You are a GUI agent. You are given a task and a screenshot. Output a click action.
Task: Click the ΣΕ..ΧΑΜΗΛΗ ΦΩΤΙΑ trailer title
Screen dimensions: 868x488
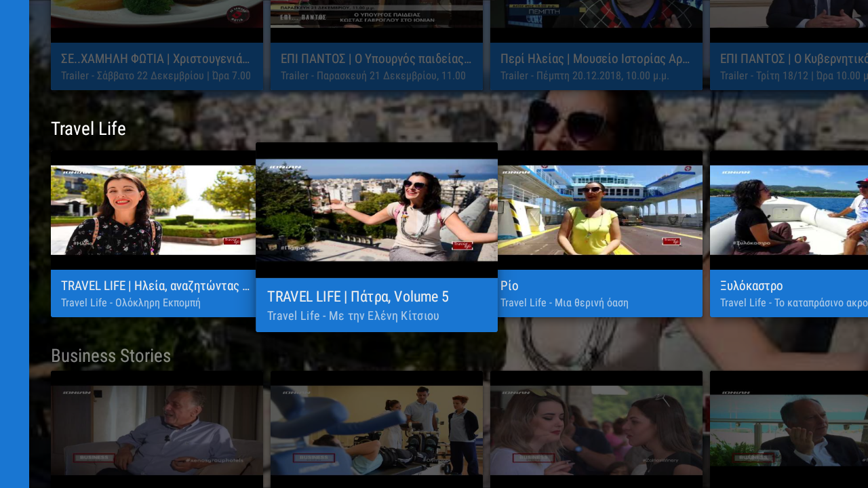click(155, 59)
